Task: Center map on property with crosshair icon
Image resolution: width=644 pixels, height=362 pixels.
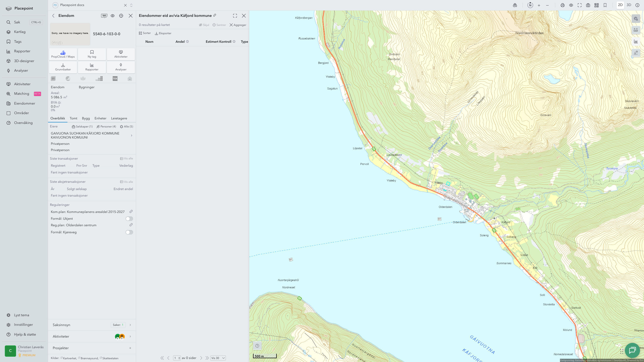Action: 121,16
